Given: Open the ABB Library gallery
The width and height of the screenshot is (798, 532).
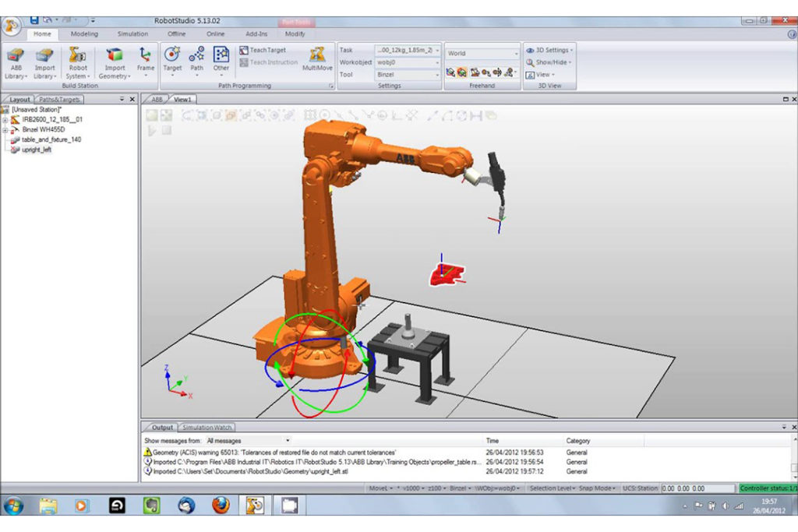Looking at the screenshot, I should click(x=16, y=63).
